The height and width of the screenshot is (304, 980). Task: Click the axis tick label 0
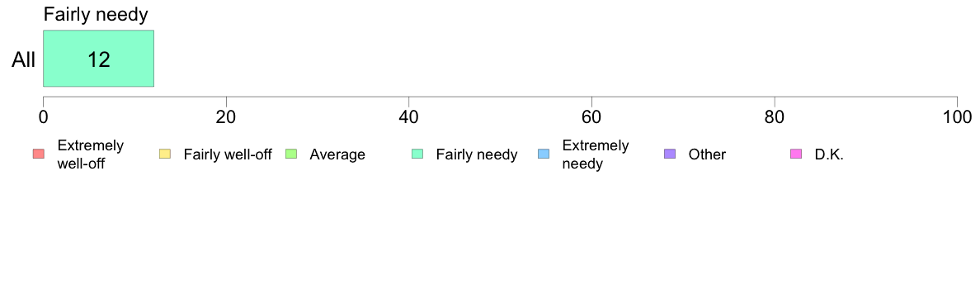(x=43, y=117)
